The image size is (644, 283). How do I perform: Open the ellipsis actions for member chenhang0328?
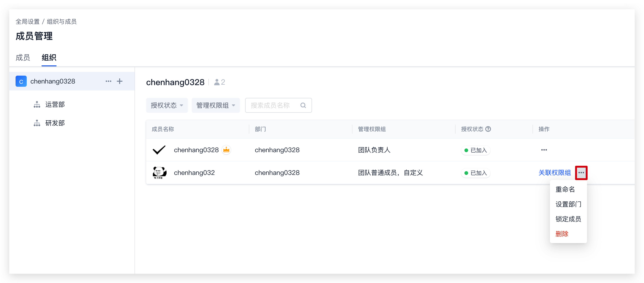(544, 150)
